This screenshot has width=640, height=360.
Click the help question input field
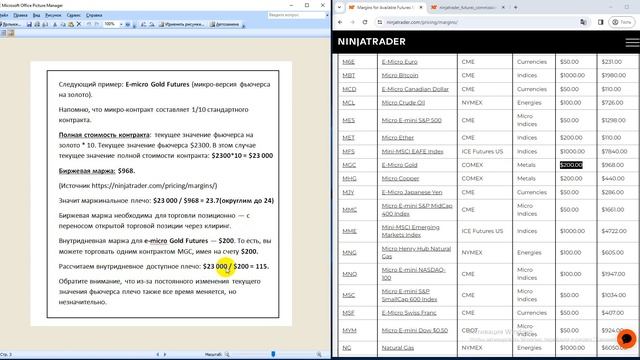click(x=296, y=15)
